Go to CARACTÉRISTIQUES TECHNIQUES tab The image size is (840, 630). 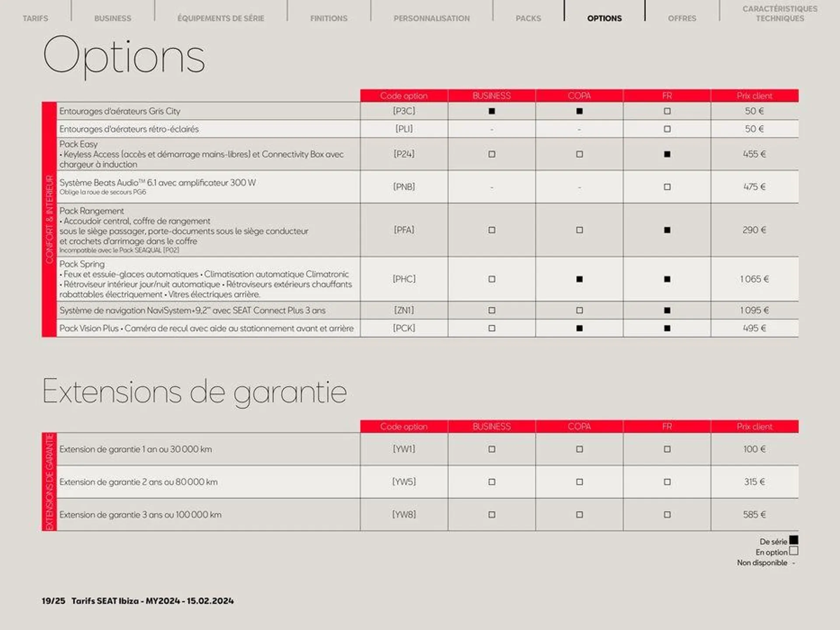tap(780, 14)
